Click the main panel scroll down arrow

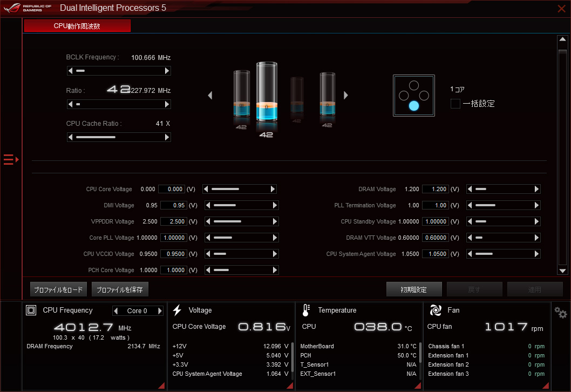tap(562, 271)
